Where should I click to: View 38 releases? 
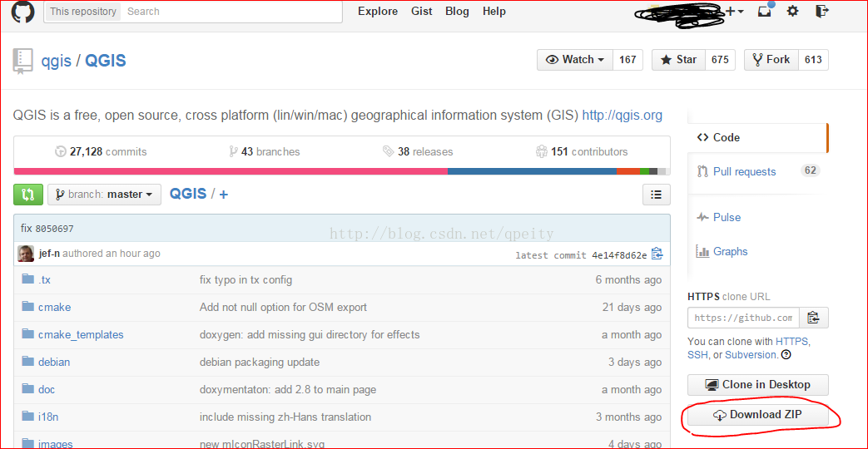[418, 151]
